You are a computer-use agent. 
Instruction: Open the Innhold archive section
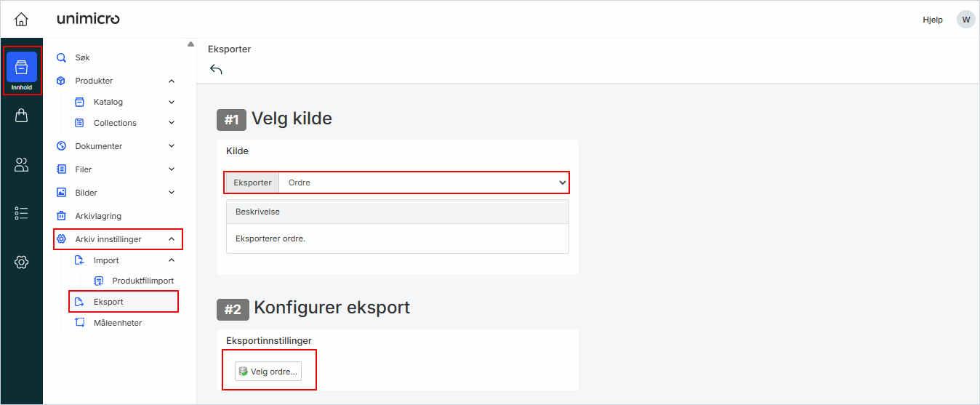22,71
